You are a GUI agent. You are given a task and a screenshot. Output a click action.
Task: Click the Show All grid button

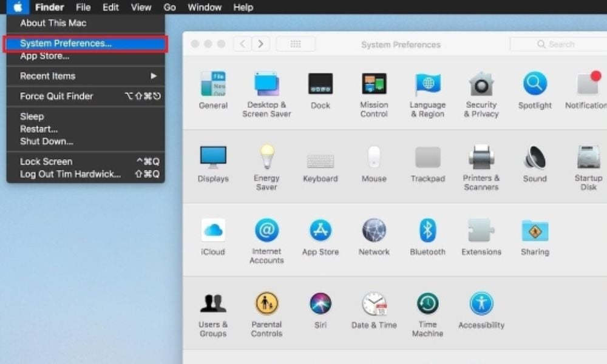point(296,44)
